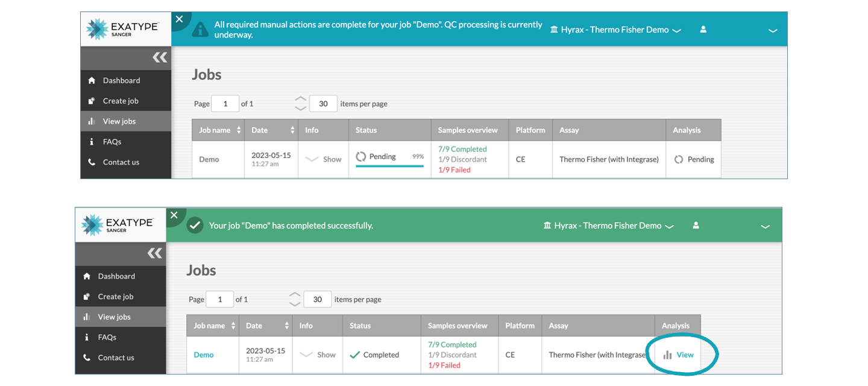
Task: Click 1/9 Discordant text in bottom table
Action: click(x=452, y=355)
